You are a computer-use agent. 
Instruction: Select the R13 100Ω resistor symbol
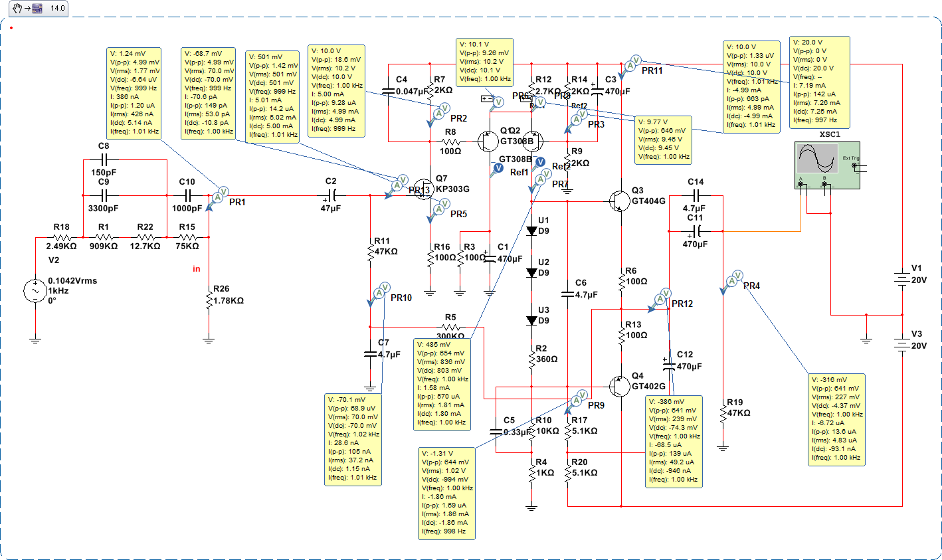tap(620, 334)
